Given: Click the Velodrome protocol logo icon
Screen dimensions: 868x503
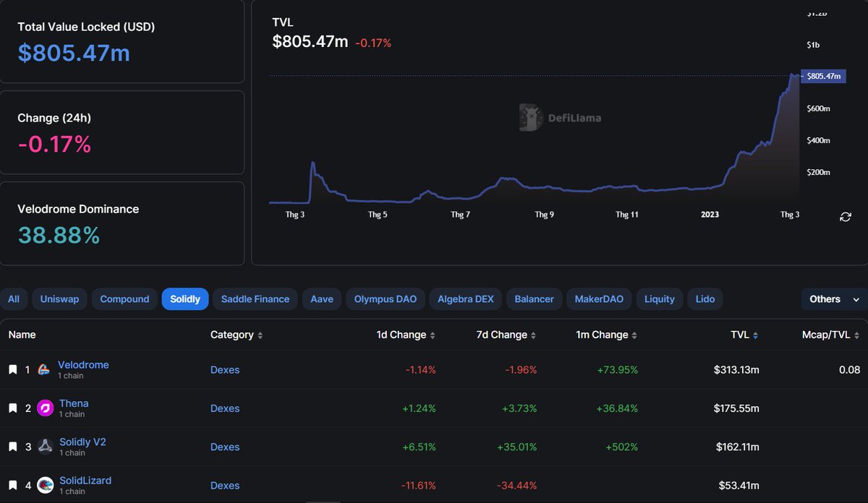Looking at the screenshot, I should 44,370.
